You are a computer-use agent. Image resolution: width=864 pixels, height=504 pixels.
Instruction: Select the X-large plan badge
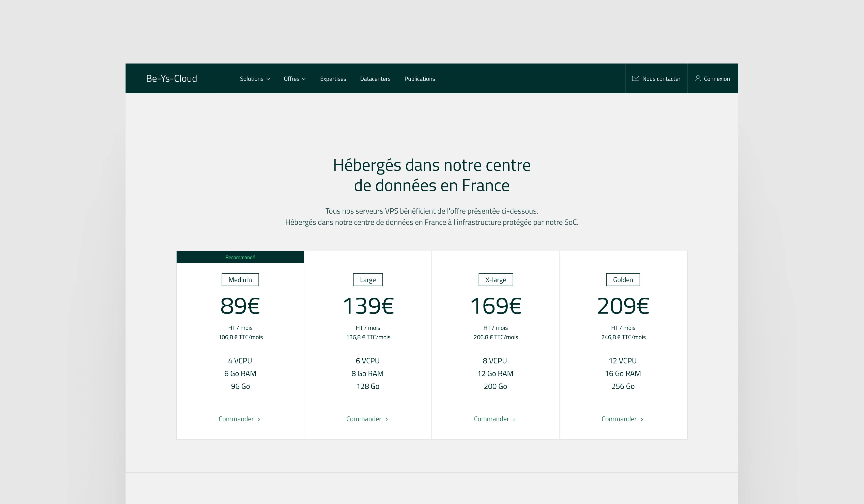point(495,279)
